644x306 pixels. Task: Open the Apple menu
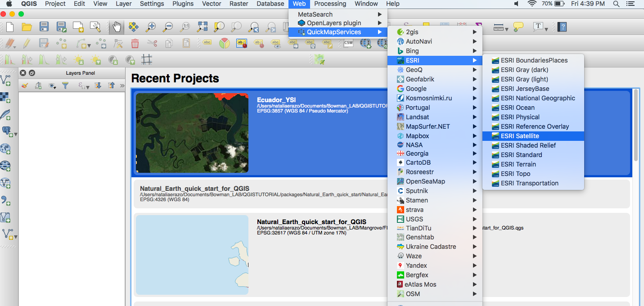(x=9, y=4)
